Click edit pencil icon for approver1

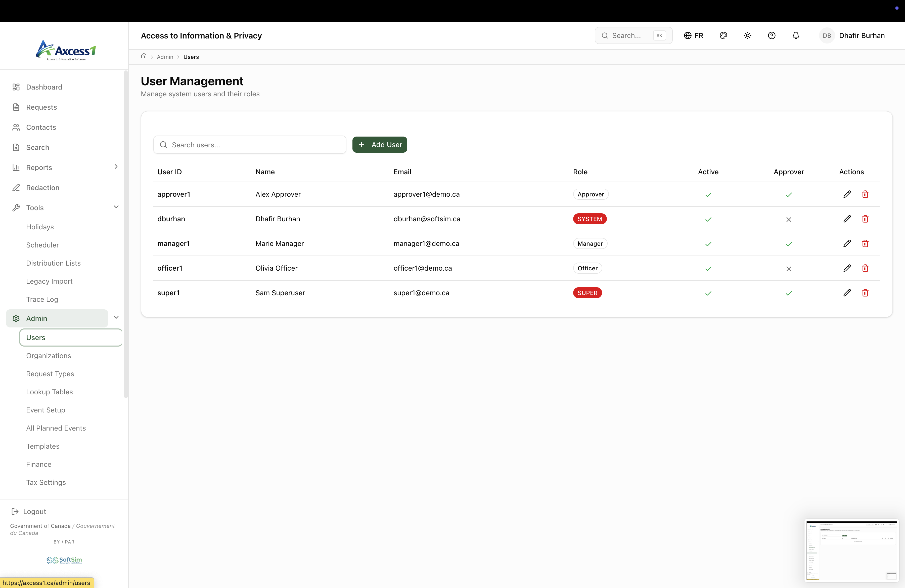pyautogui.click(x=847, y=194)
